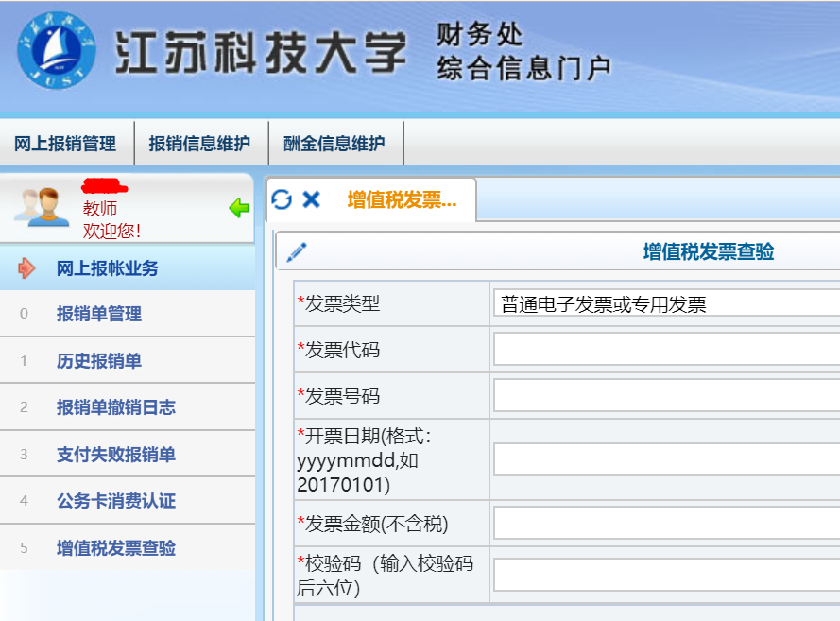
Task: Click the JUST university logo emblem
Action: click(x=57, y=51)
